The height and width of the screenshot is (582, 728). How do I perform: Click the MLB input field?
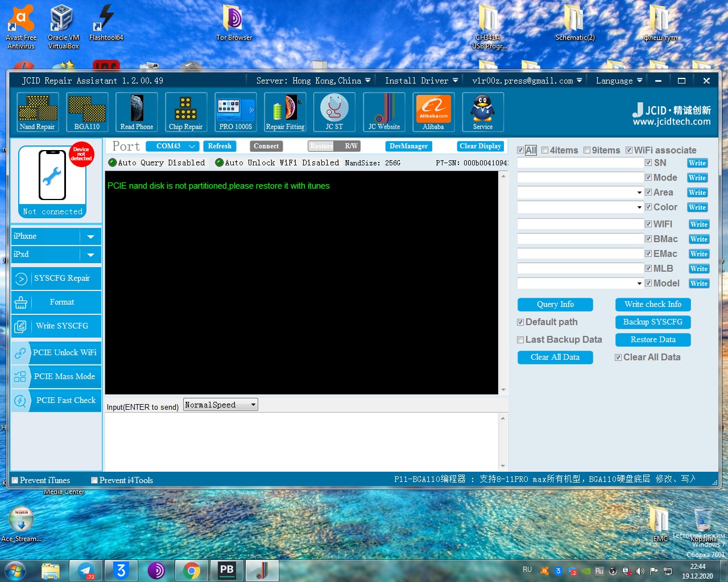point(580,269)
